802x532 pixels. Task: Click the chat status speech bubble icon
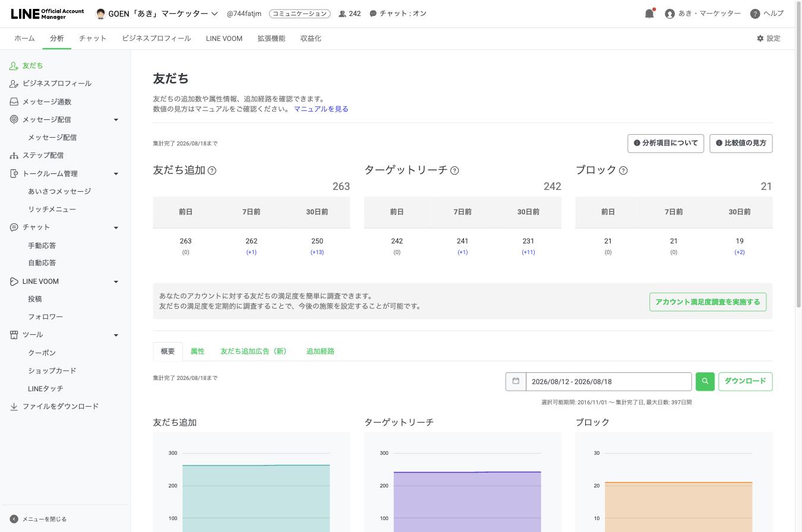[x=373, y=14]
